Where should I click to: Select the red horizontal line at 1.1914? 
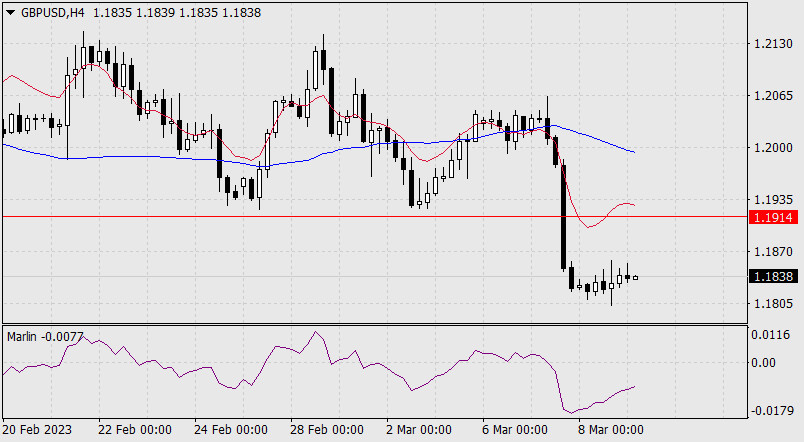pyautogui.click(x=300, y=215)
